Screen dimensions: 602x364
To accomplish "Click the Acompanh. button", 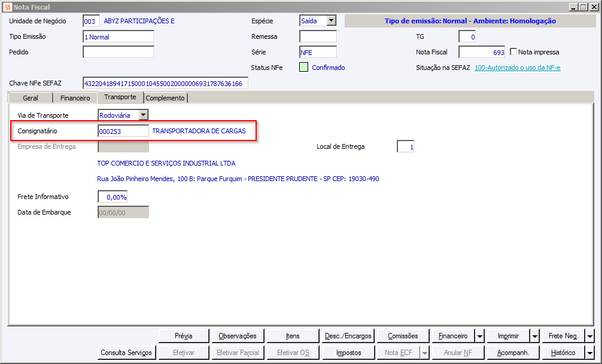I will 513,353.
